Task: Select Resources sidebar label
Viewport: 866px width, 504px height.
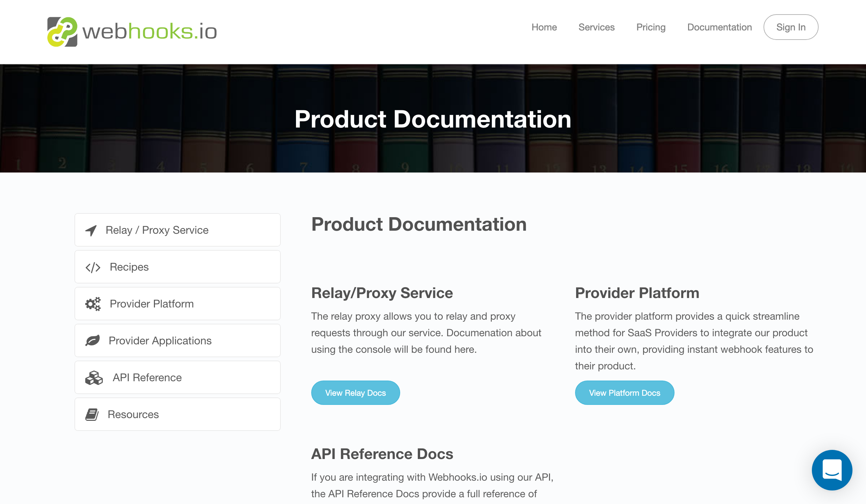Action: (x=133, y=414)
